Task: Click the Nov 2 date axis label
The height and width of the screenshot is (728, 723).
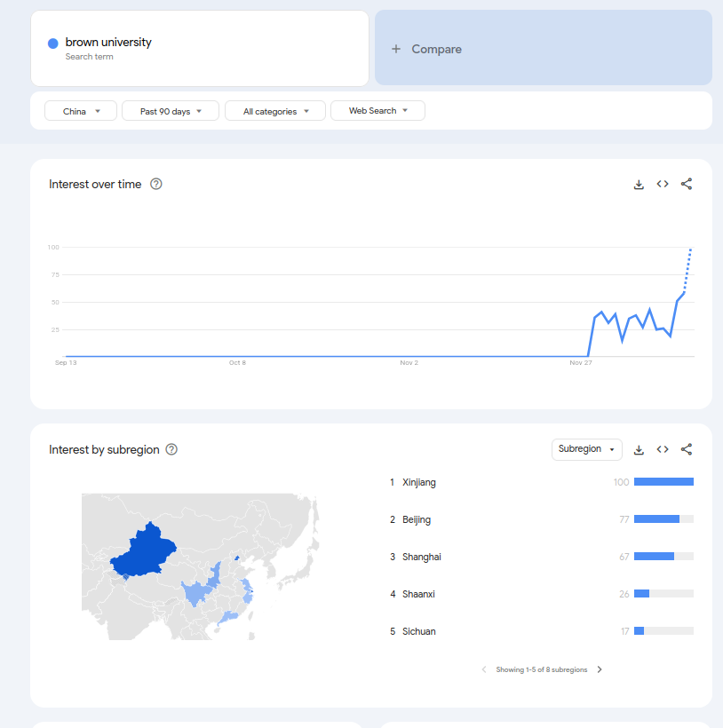Action: pyautogui.click(x=409, y=362)
